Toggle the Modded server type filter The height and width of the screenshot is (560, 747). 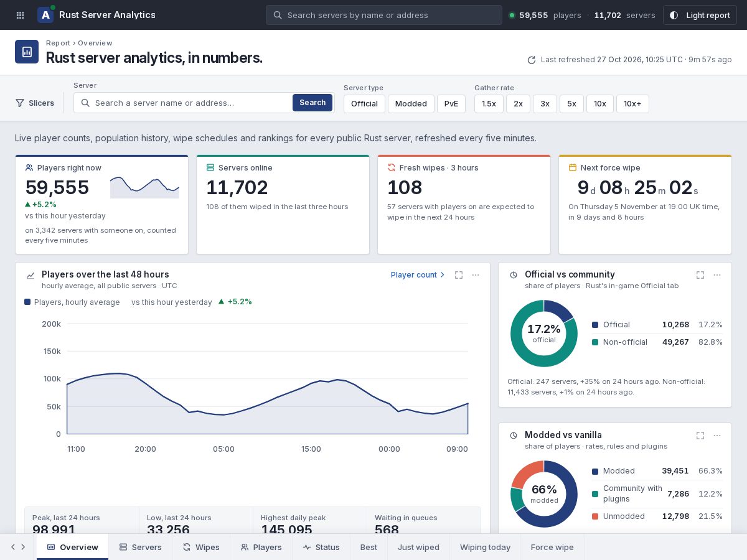click(411, 104)
